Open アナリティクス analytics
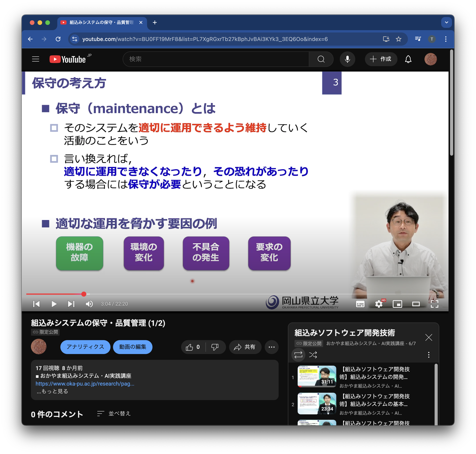Screen dimensions: 476x454 pyautogui.click(x=85, y=347)
